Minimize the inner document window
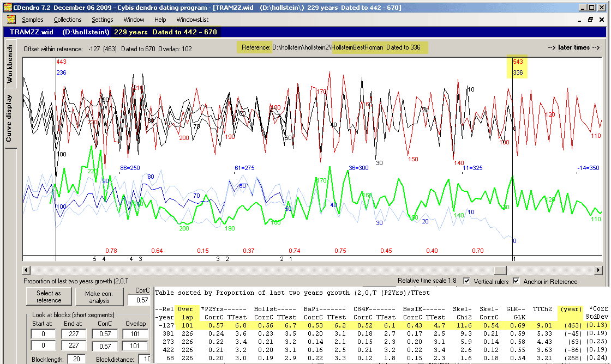 coord(579,20)
